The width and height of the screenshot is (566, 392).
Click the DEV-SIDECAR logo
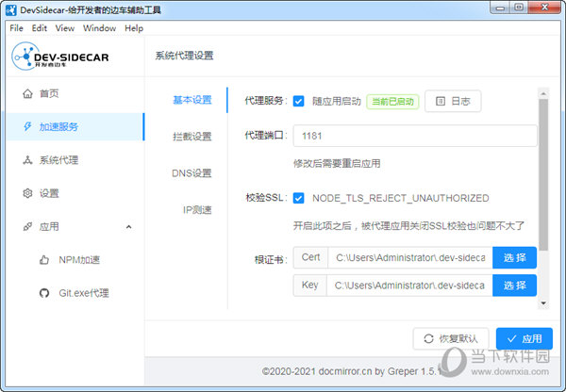[x=60, y=57]
